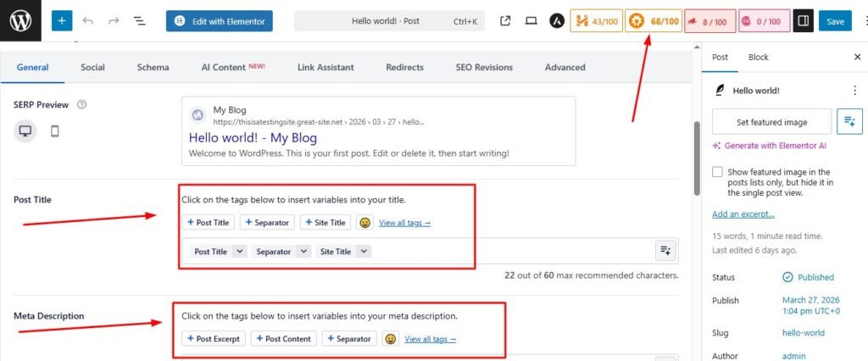The height and width of the screenshot is (361, 868).
Task: Open the 43/100 score badge
Action: pyautogui.click(x=596, y=21)
